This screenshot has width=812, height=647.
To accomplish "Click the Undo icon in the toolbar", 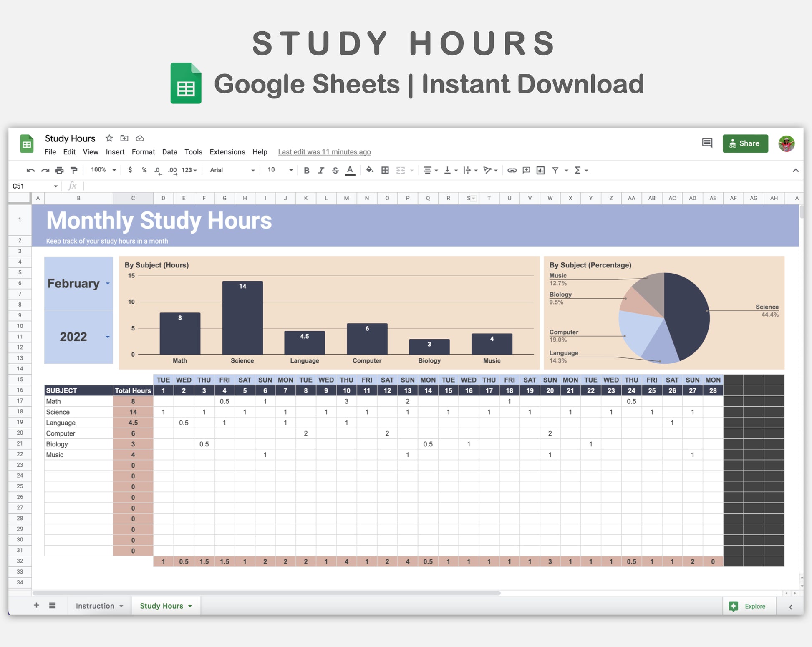I will pos(30,170).
